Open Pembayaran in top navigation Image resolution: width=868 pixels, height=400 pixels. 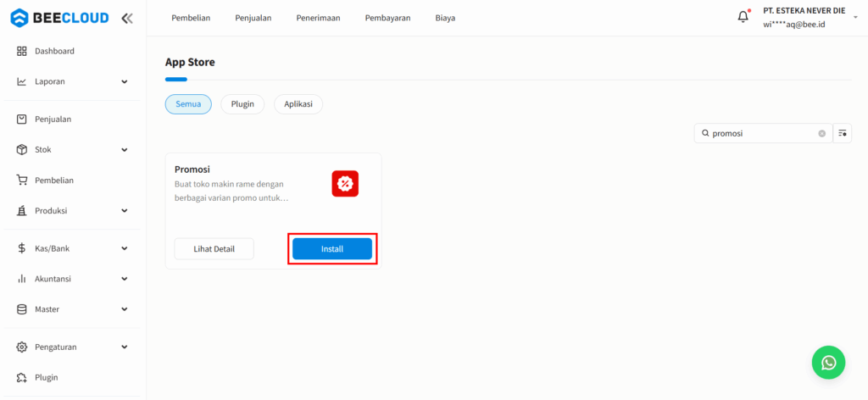click(387, 18)
